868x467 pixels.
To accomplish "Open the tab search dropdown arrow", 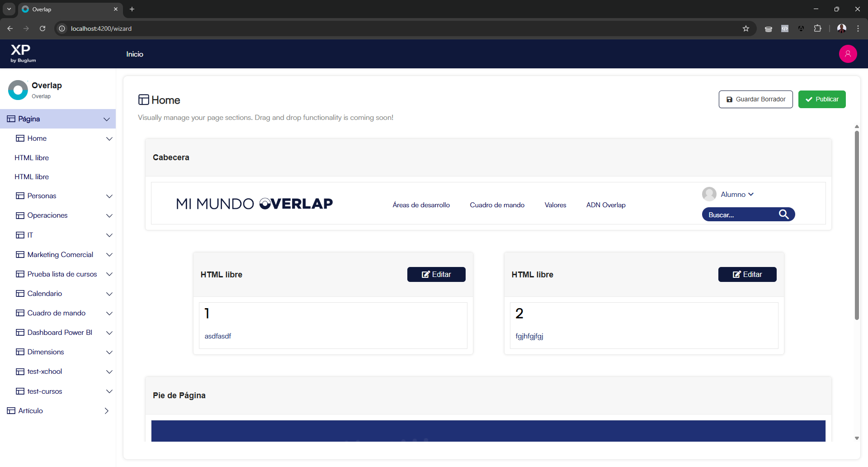I will click(9, 9).
